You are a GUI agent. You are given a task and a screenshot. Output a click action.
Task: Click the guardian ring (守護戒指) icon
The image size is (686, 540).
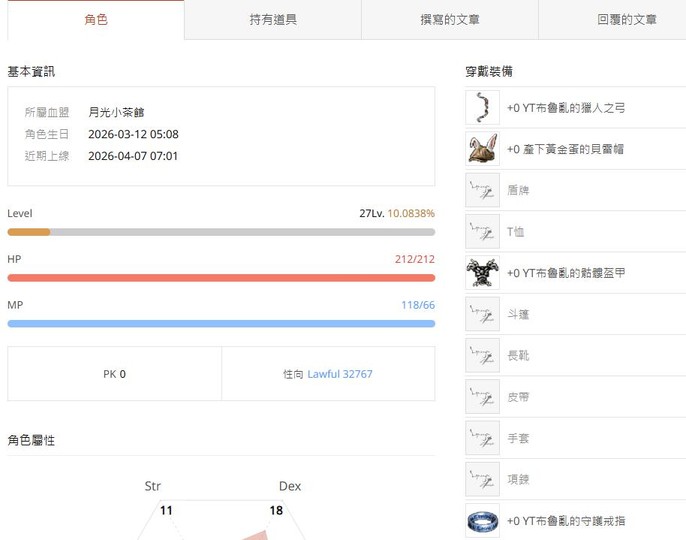482,521
